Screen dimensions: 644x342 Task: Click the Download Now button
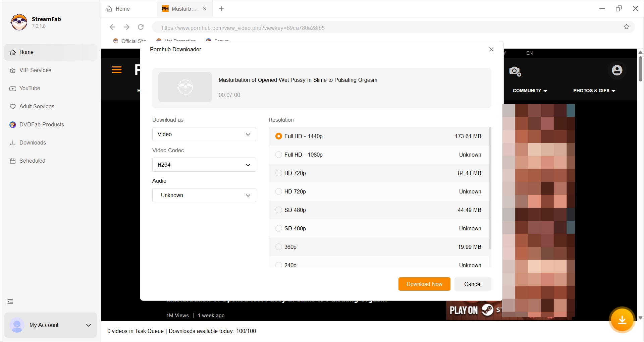pyautogui.click(x=424, y=284)
